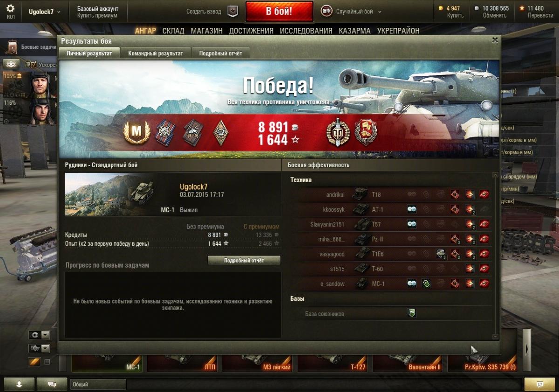Click the Подробный отчёт button
559x392 pixels.
[244, 260]
